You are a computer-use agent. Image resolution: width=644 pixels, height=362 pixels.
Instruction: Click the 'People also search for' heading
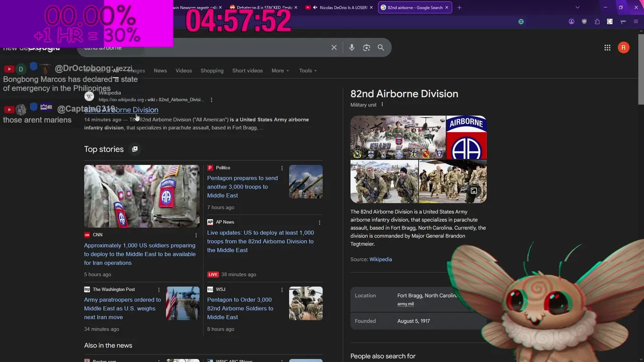tap(383, 356)
